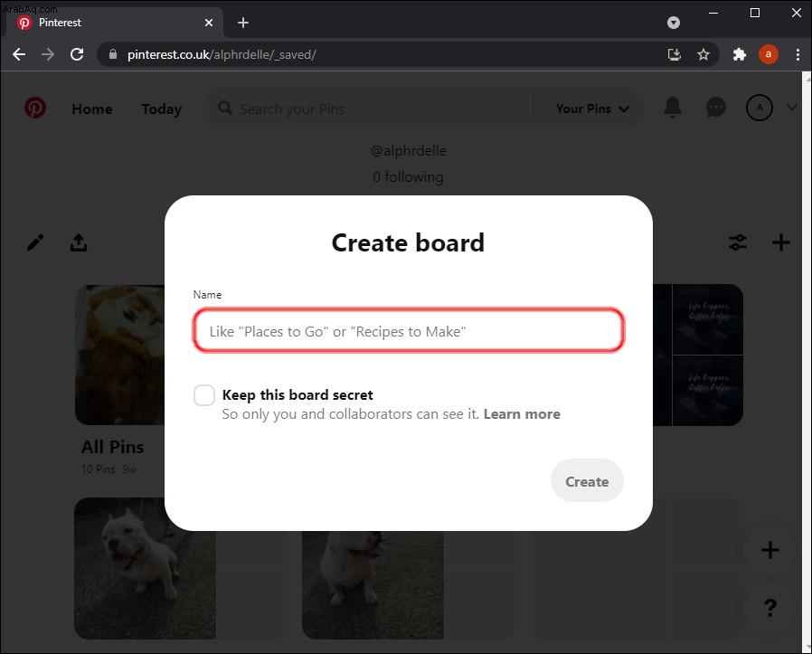Minimize the browser window
This screenshot has height=654, width=812.
pyautogui.click(x=713, y=13)
